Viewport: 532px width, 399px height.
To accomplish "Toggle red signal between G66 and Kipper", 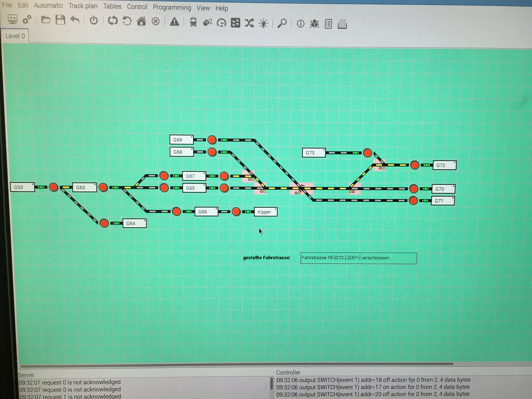I will (236, 212).
